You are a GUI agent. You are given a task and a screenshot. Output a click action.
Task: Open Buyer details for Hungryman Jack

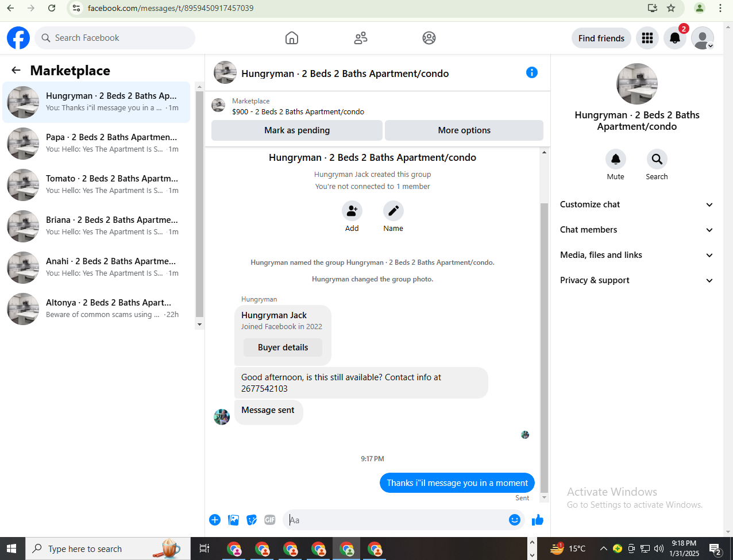tap(283, 347)
